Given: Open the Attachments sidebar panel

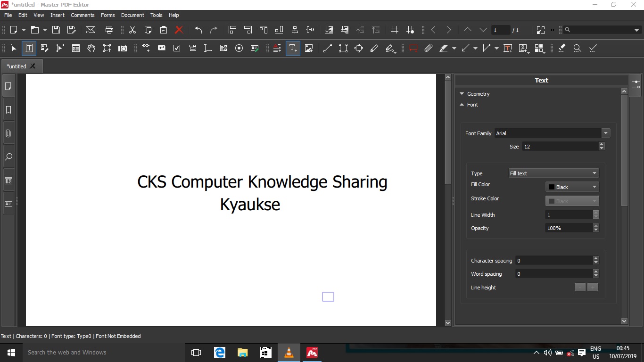Looking at the screenshot, I should 8,133.
